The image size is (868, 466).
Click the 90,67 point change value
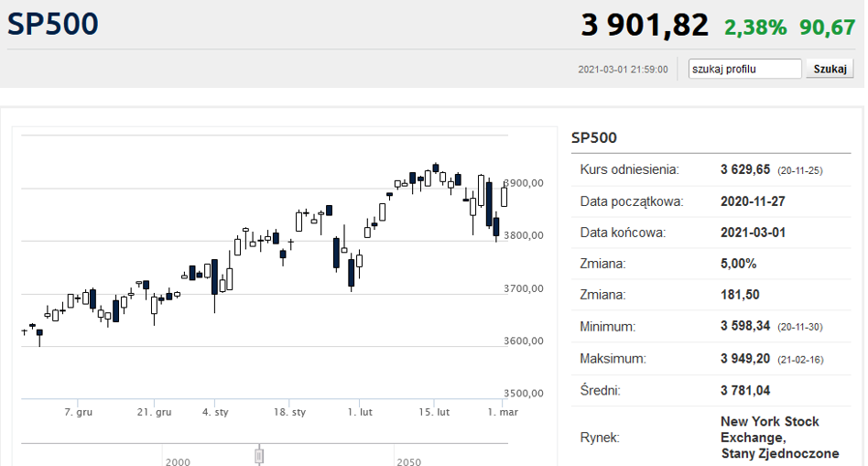(x=827, y=27)
